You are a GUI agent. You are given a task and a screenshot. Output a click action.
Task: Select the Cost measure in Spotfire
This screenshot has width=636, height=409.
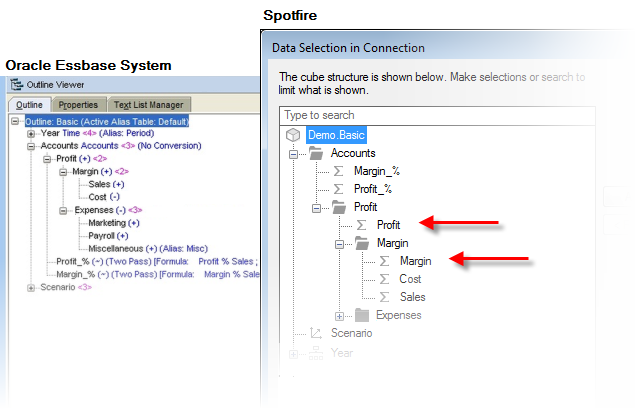[x=410, y=279]
